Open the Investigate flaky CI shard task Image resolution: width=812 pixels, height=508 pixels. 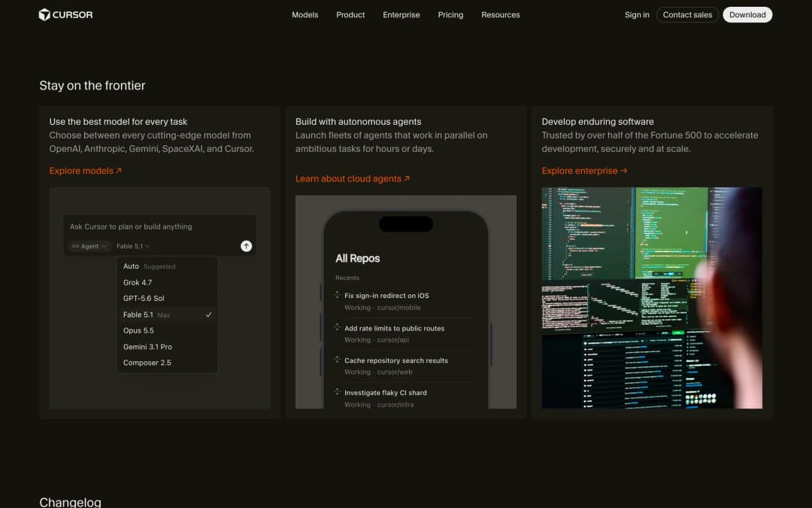point(404,398)
